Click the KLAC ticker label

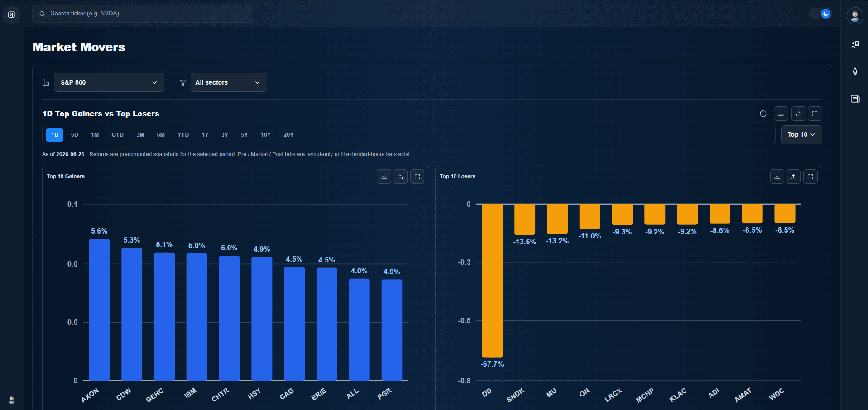click(678, 395)
